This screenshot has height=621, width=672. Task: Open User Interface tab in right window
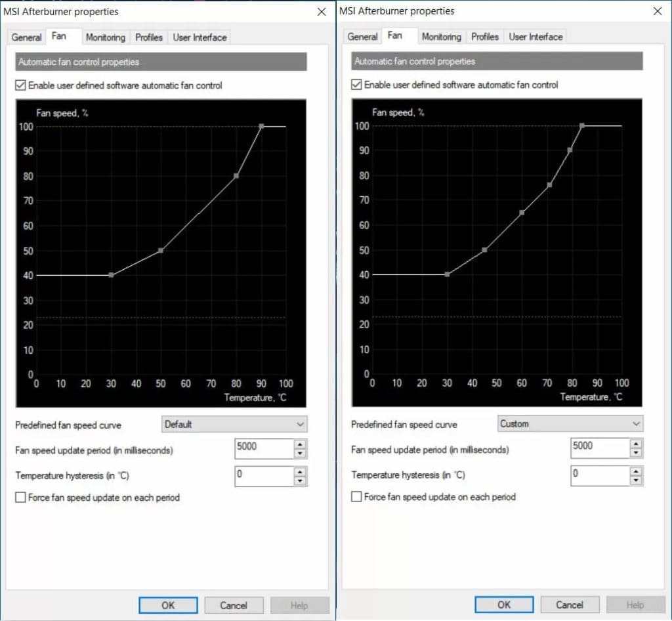click(535, 36)
